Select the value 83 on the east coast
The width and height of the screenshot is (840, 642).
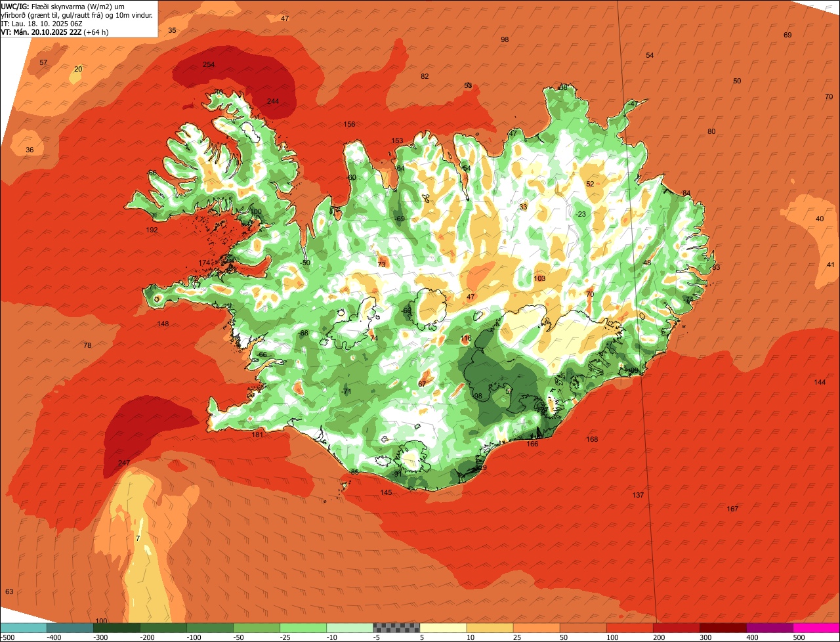click(716, 267)
